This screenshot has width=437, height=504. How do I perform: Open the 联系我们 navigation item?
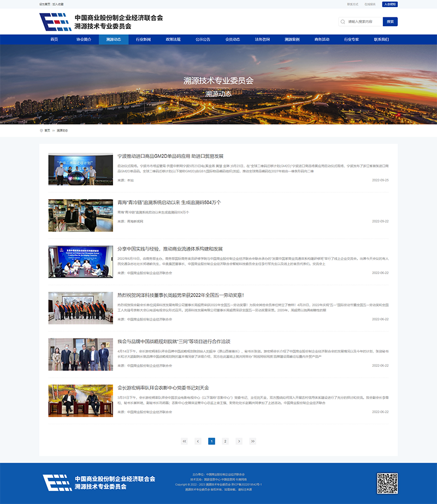click(x=381, y=39)
